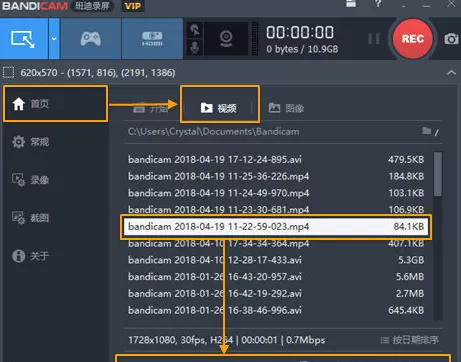Switch to HDMI device recording mode
461x362 pixels.
pyautogui.click(x=152, y=39)
